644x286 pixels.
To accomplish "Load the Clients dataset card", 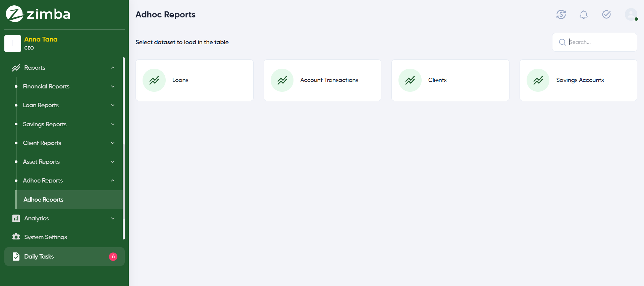I will pos(450,80).
